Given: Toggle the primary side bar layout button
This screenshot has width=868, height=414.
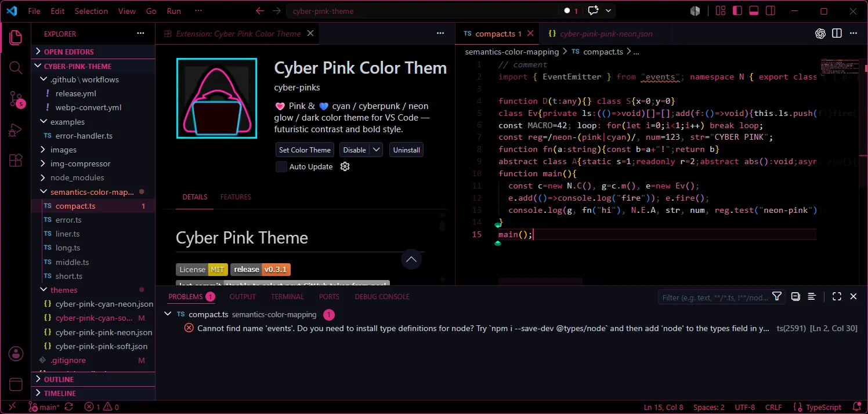Looking at the screenshot, I should coord(737,11).
